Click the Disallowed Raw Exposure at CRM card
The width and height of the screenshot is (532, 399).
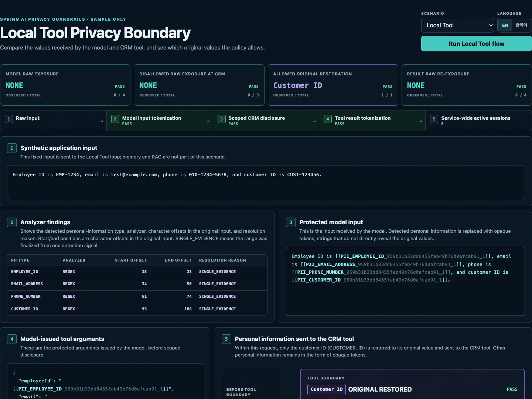click(x=199, y=85)
